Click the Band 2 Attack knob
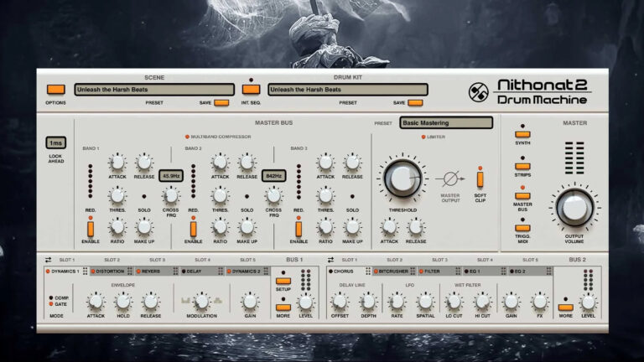This screenshot has width=644, height=362. [220, 163]
